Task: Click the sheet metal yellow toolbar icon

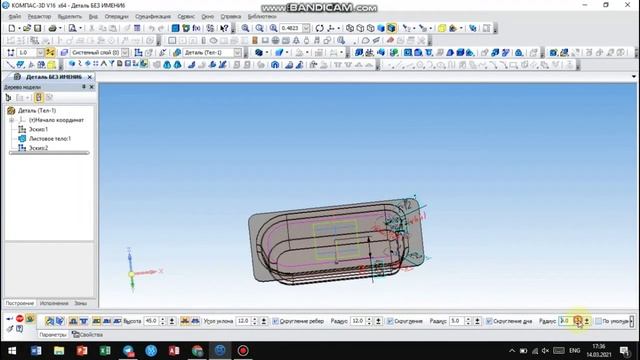Action: click(51, 64)
